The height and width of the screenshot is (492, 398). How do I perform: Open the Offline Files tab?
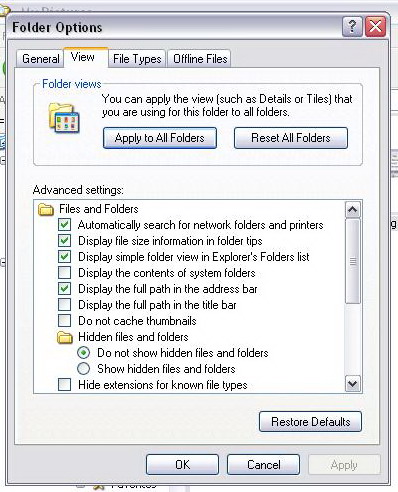tap(200, 59)
